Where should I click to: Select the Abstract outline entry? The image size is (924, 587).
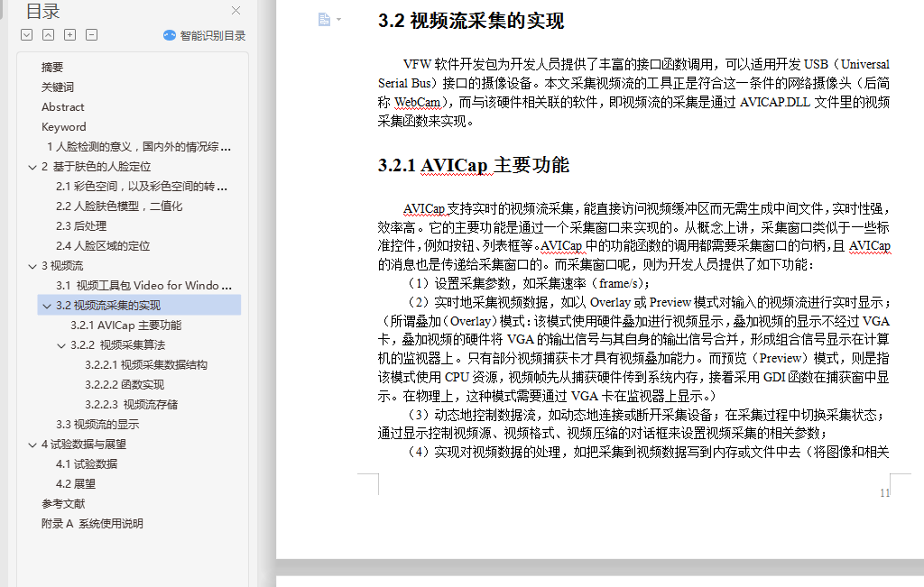pyautogui.click(x=62, y=107)
